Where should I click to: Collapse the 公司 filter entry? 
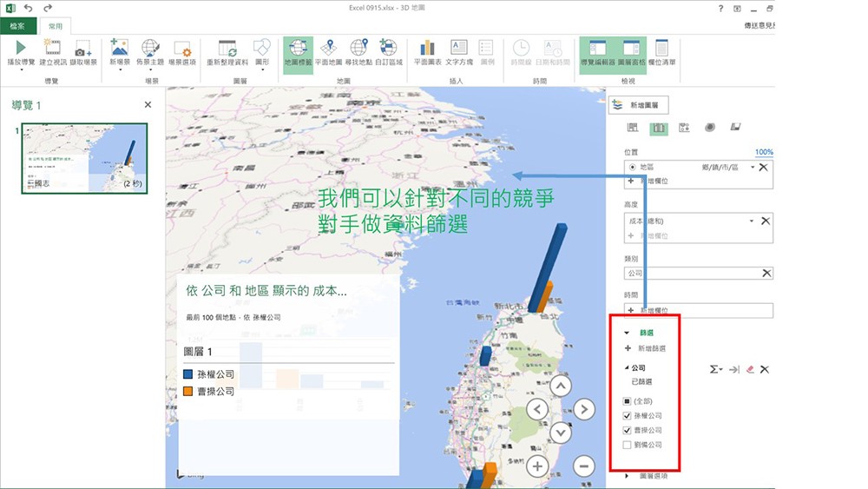click(x=627, y=367)
